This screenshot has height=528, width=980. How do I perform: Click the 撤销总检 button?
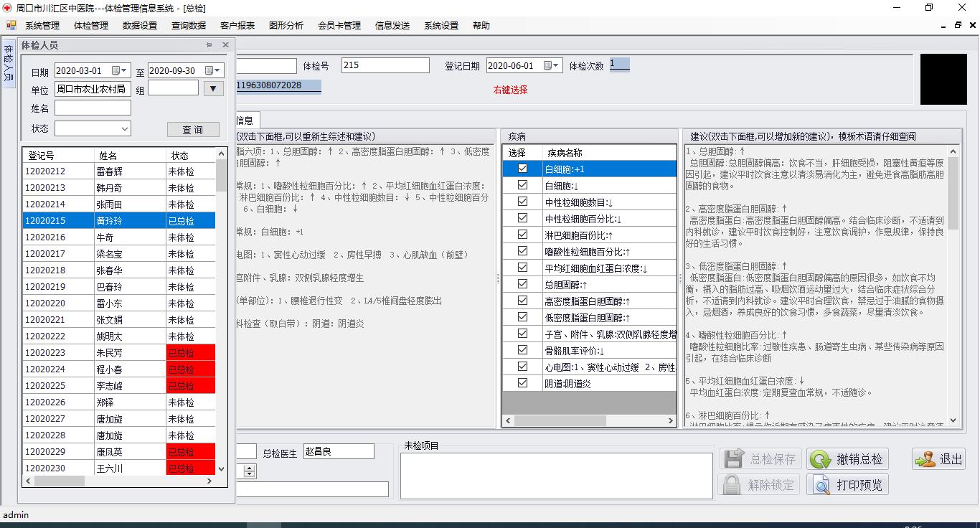(849, 459)
